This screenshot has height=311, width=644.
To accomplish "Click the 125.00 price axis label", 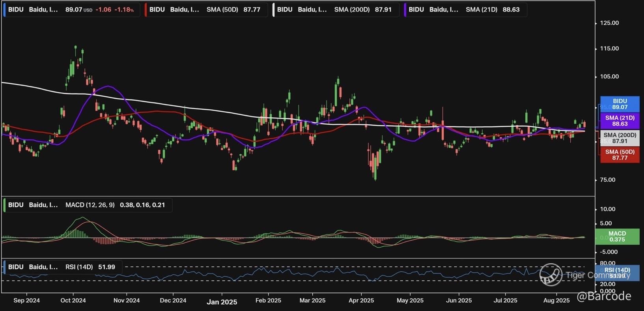I will 609,23.
